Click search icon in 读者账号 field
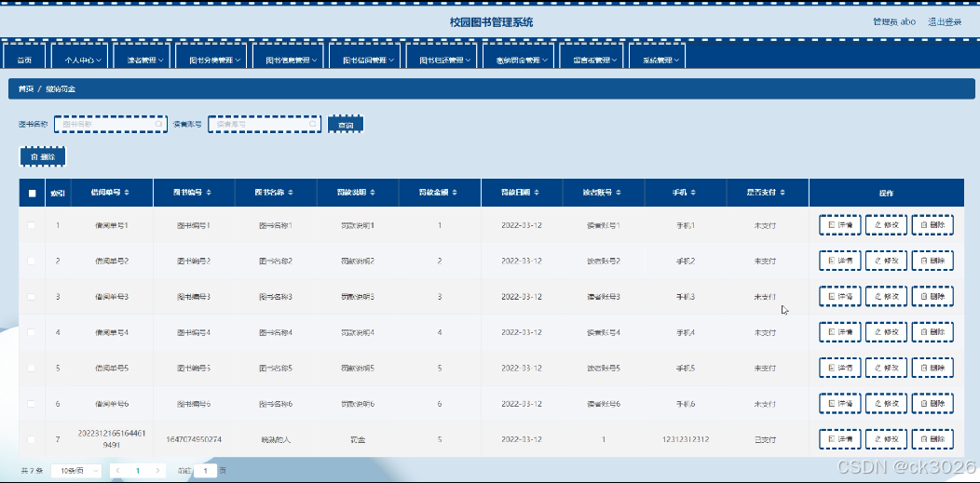 tap(312, 124)
